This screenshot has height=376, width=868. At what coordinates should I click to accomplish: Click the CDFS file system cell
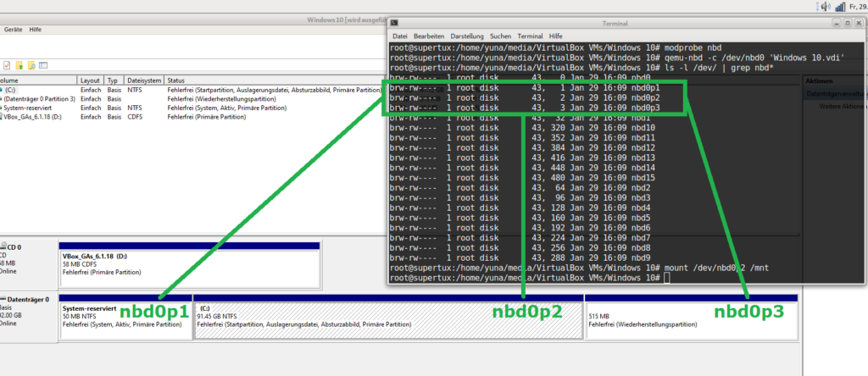[135, 117]
